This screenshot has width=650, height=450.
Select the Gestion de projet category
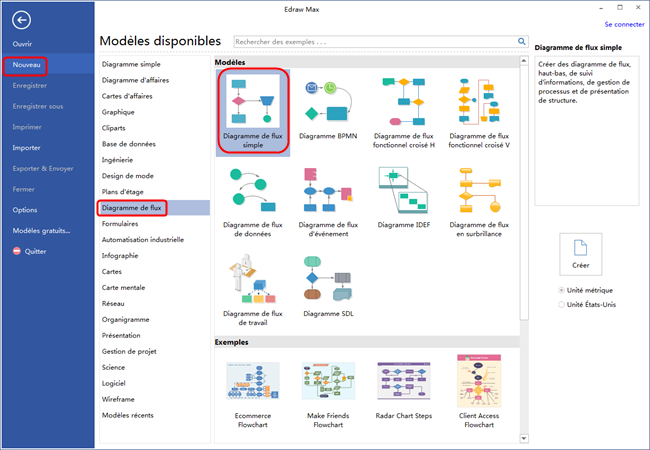[129, 351]
